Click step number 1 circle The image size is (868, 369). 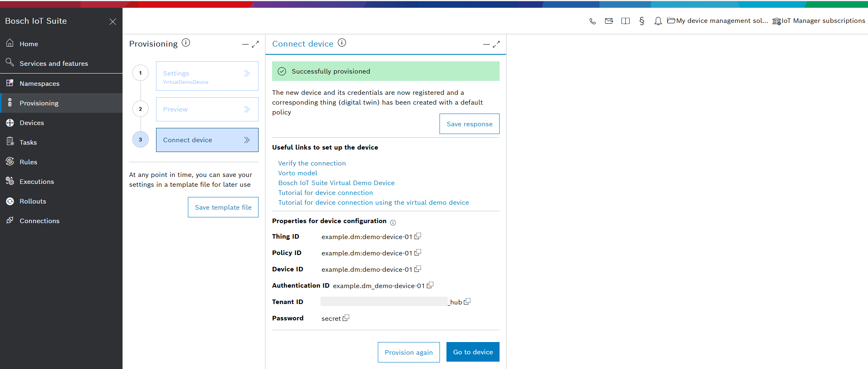pos(141,73)
